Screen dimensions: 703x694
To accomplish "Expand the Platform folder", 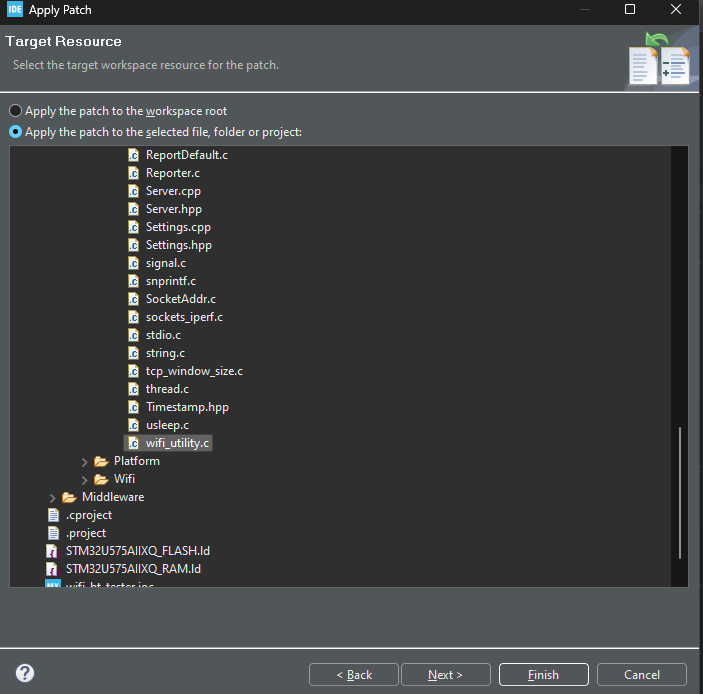I will tap(84, 462).
